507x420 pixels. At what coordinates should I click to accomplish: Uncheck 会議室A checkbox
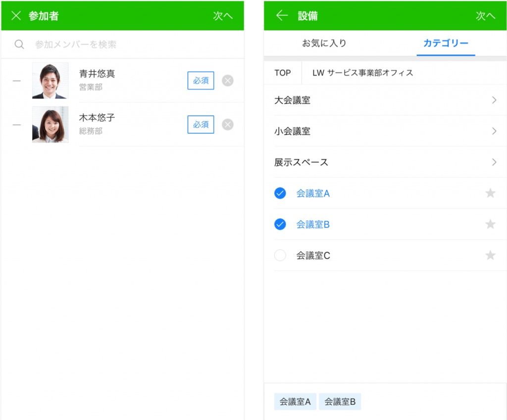pyautogui.click(x=280, y=193)
